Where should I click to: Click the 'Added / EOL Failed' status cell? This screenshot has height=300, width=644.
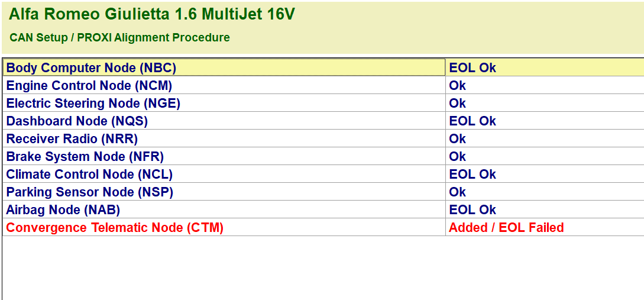[x=506, y=228]
